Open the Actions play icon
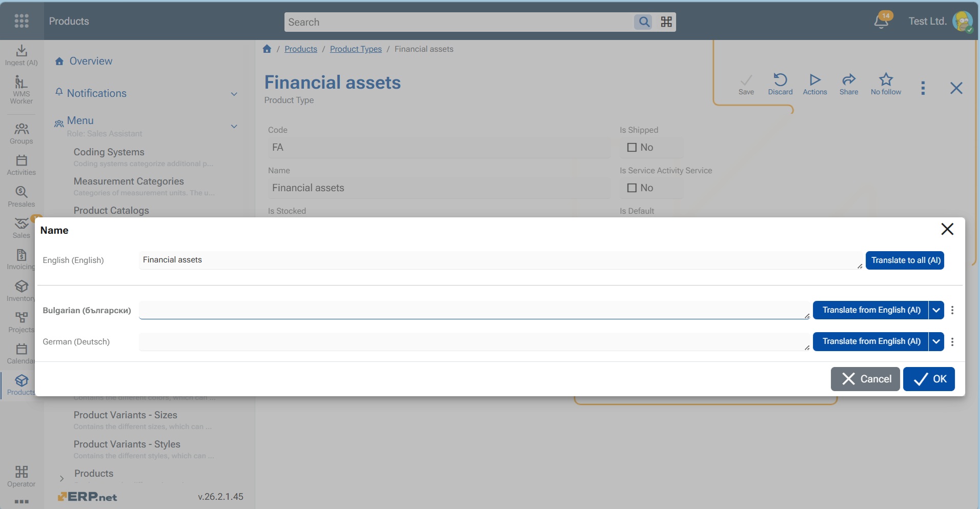 [814, 80]
